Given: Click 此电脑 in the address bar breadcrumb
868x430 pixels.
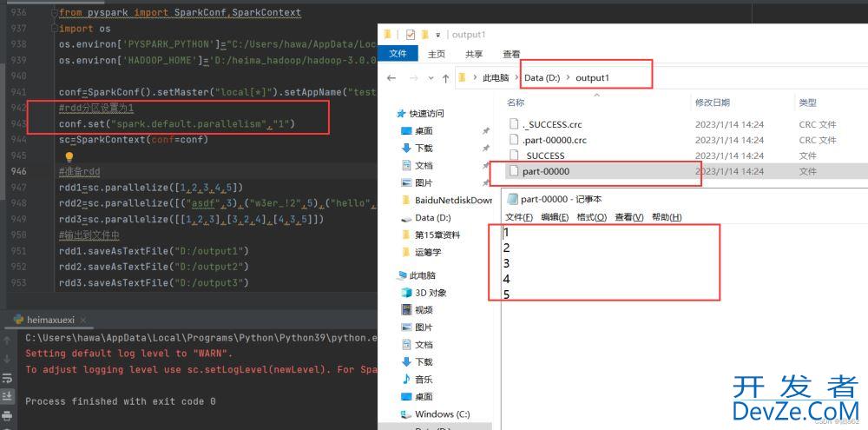Looking at the screenshot, I should click(496, 78).
